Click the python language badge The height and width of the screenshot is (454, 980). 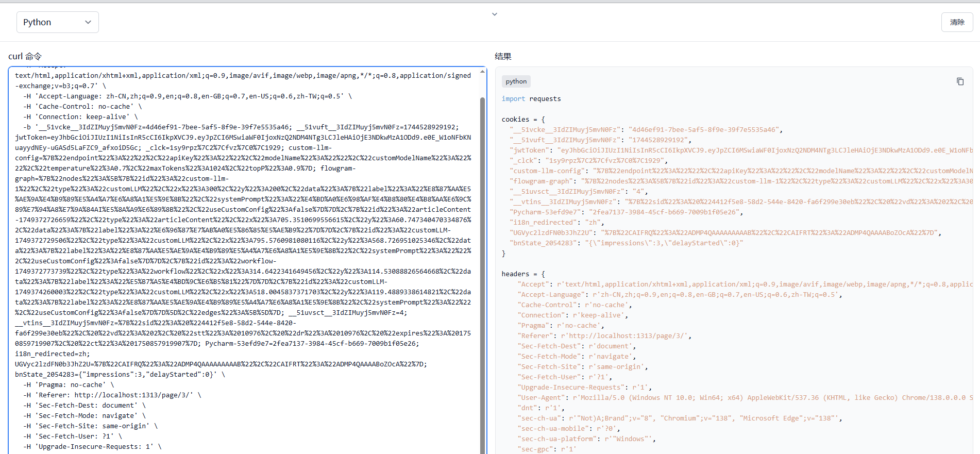point(516,81)
